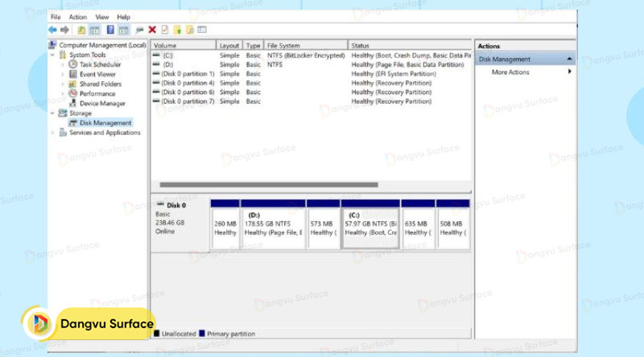
Task: Select Disk Management label in the tree
Action: click(x=105, y=123)
